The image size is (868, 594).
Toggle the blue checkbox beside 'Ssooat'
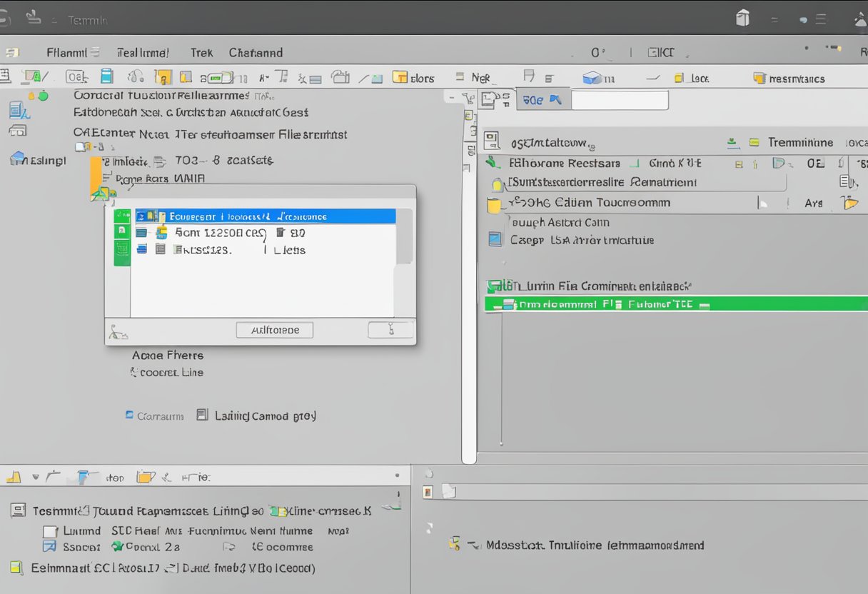49,547
